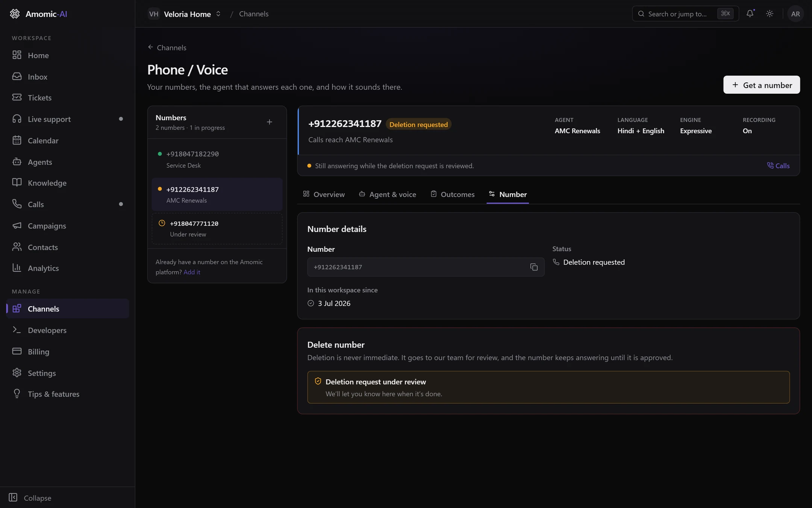Navigate to Agents
Image resolution: width=812 pixels, height=508 pixels.
point(68,162)
